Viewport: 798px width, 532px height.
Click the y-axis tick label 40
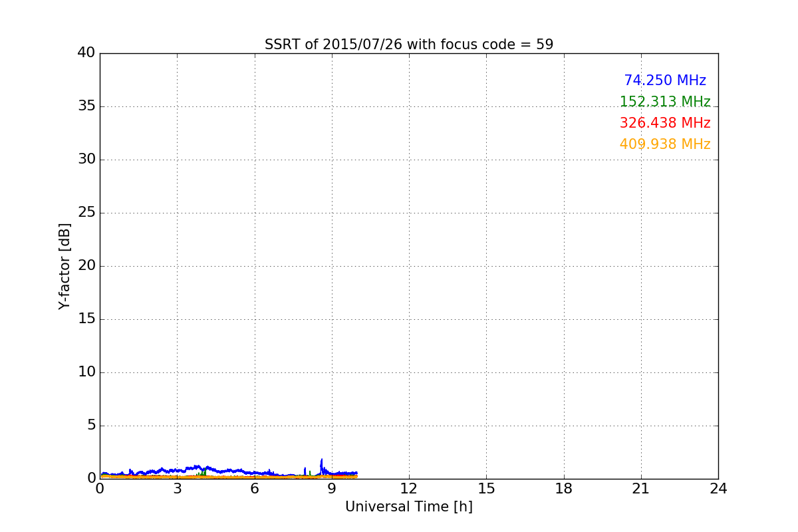(x=86, y=53)
